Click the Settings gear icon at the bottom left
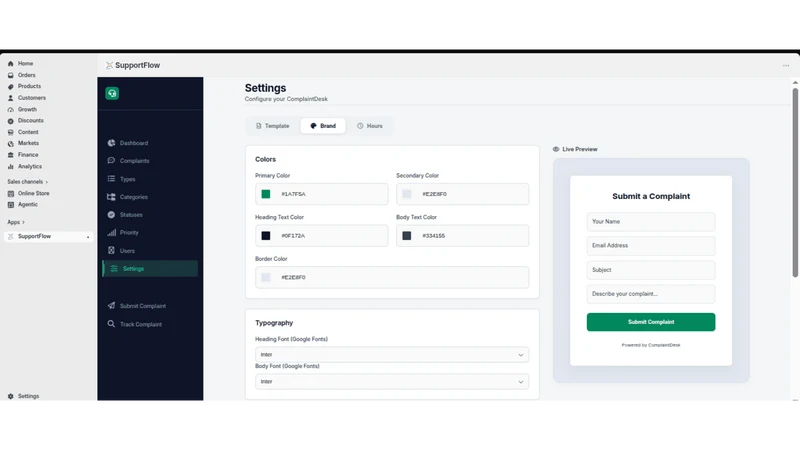Viewport: 800px width, 450px height. (11, 396)
